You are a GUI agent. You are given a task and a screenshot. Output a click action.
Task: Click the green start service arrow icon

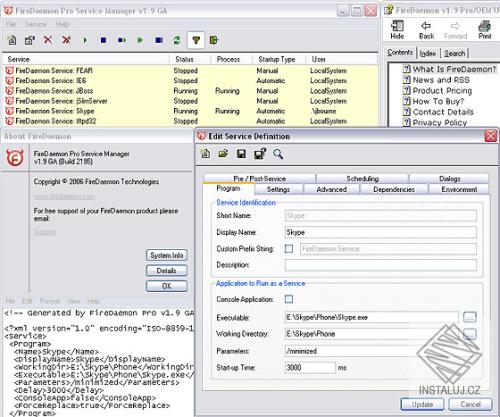point(85,40)
